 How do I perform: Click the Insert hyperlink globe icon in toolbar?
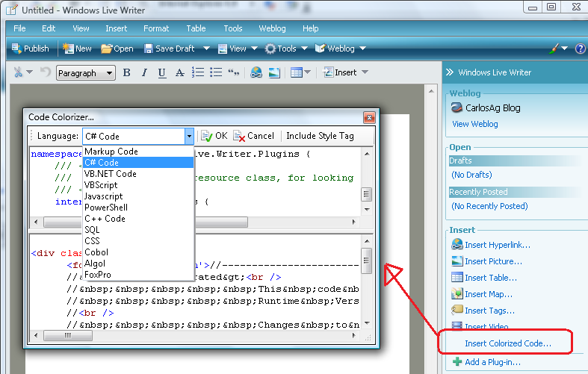click(x=256, y=72)
